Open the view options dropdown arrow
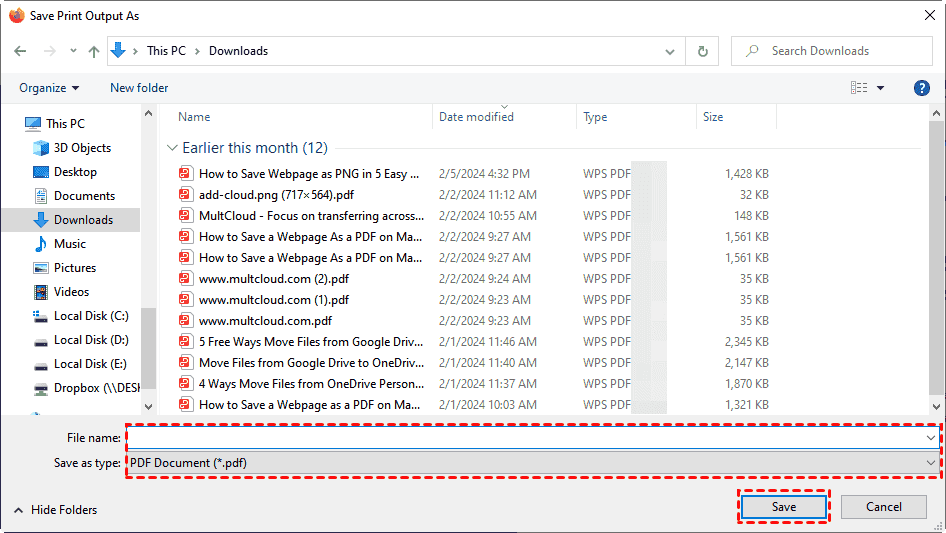The height and width of the screenshot is (533, 946). 880,88
